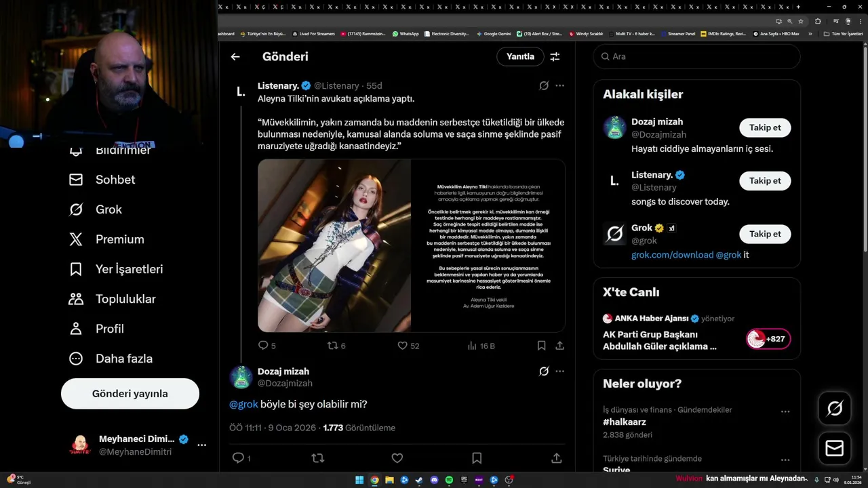Click Listenary author name on post

tap(278, 85)
